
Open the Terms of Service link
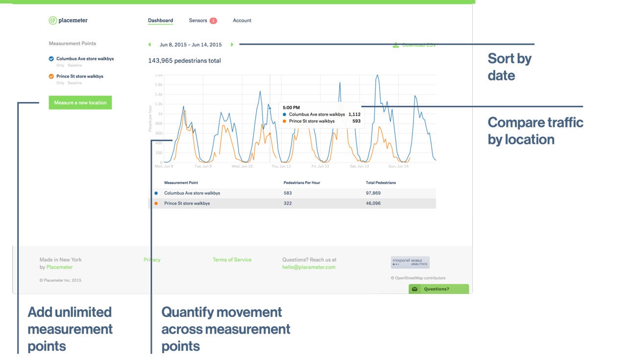[232, 260]
